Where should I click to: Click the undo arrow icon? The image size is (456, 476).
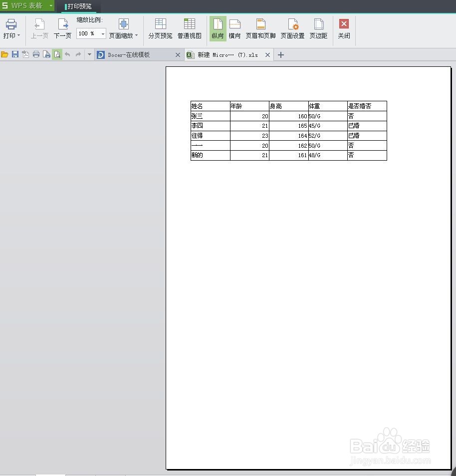(x=67, y=55)
